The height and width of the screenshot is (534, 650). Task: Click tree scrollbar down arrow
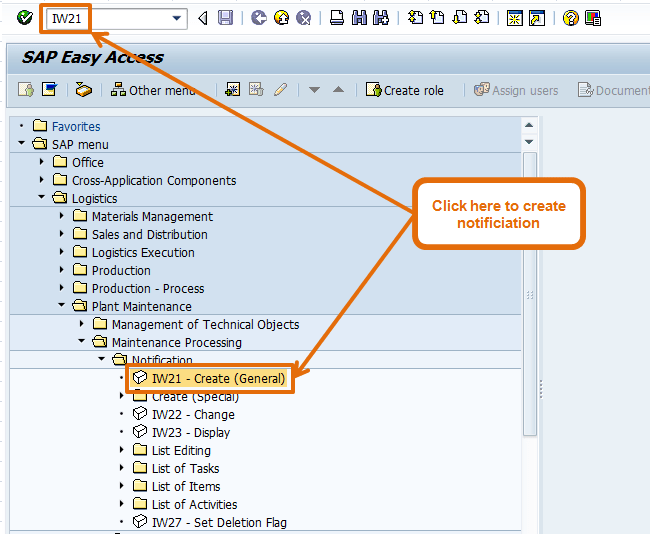point(529,142)
